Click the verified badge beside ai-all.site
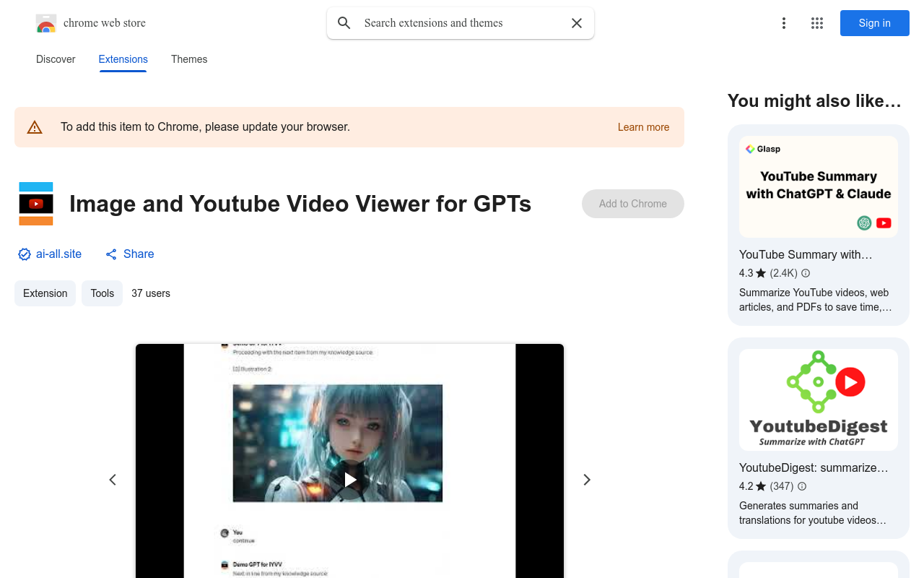The image size is (924, 578). [x=25, y=254]
